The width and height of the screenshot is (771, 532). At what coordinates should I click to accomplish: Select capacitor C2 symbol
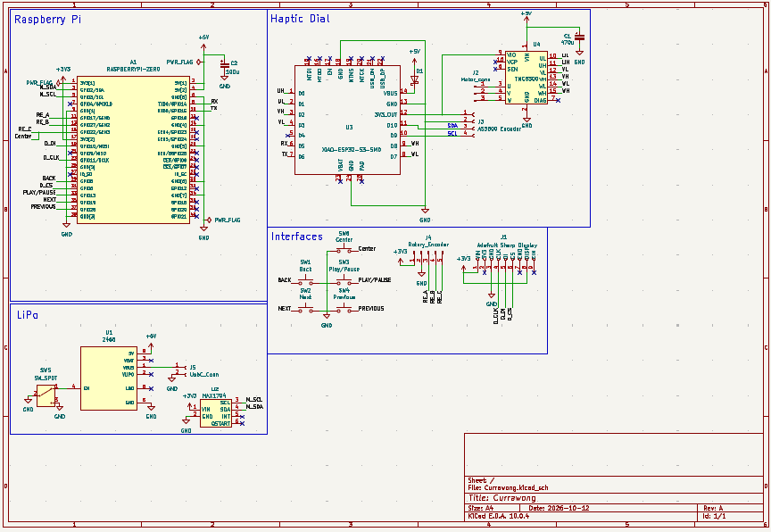tap(224, 64)
